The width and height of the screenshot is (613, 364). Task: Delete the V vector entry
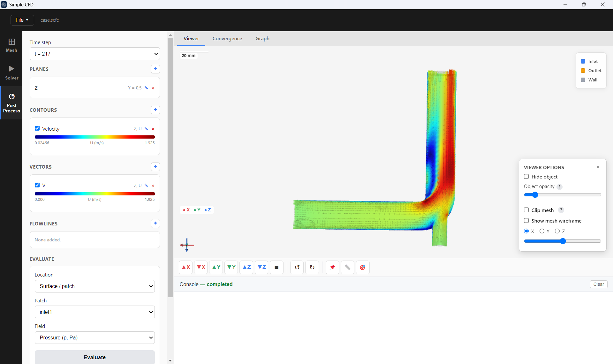point(153,186)
